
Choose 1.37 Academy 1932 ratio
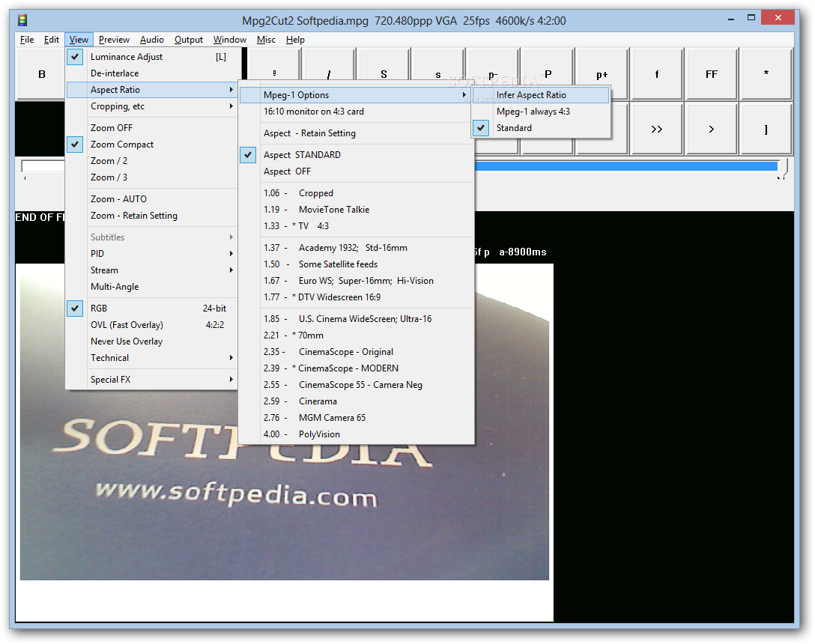pos(357,248)
